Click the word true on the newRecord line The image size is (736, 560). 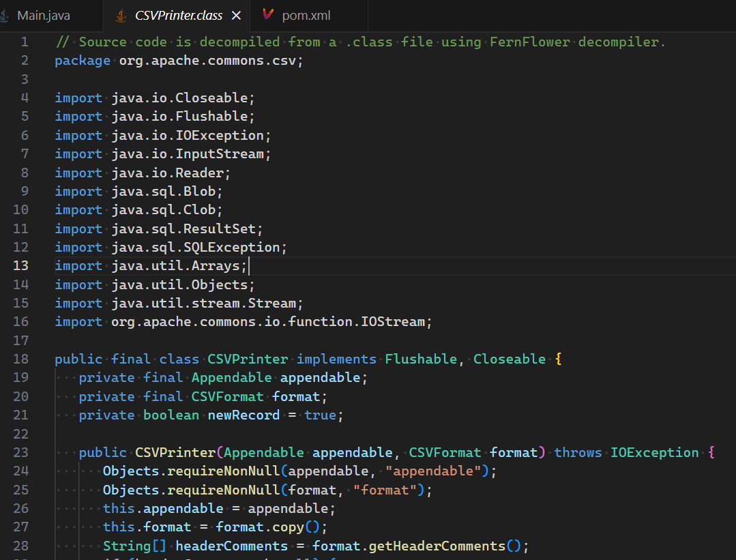321,414
